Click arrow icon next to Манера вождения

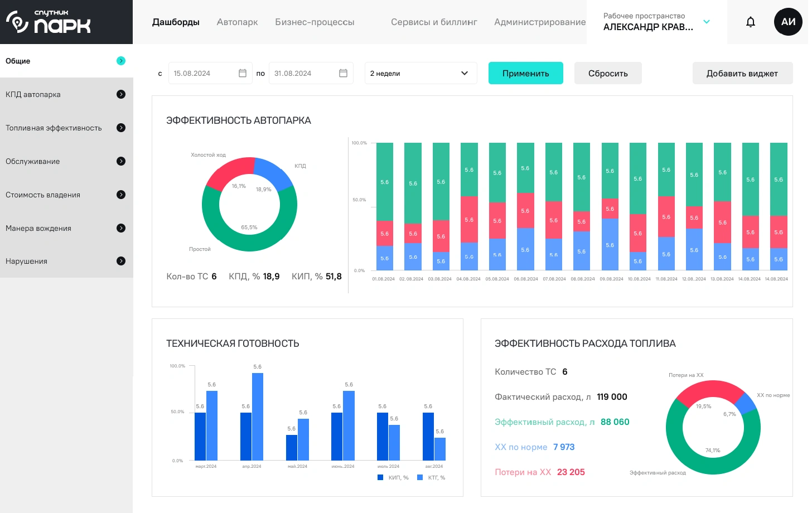tap(121, 228)
